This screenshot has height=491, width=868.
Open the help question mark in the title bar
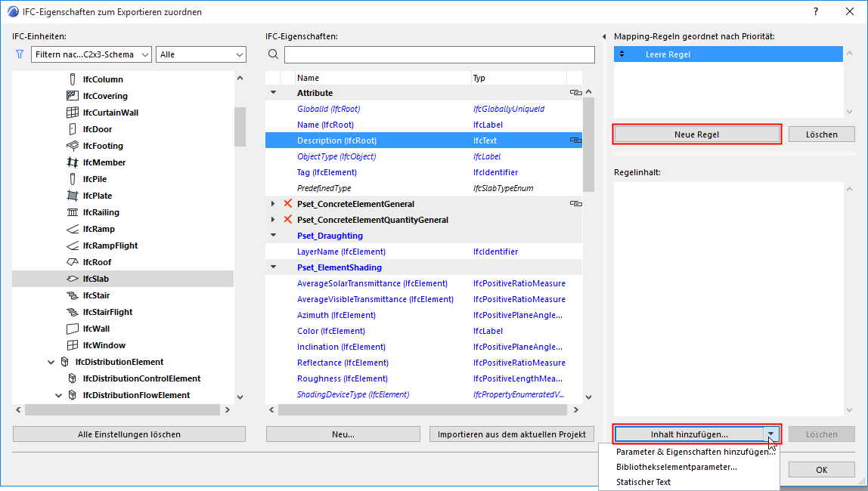pos(815,11)
